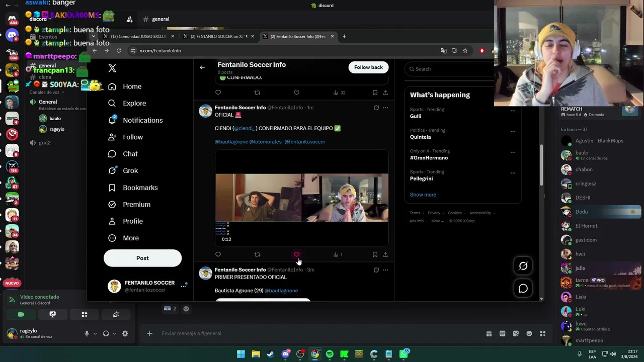Open Steam from the taskbar

point(270,354)
